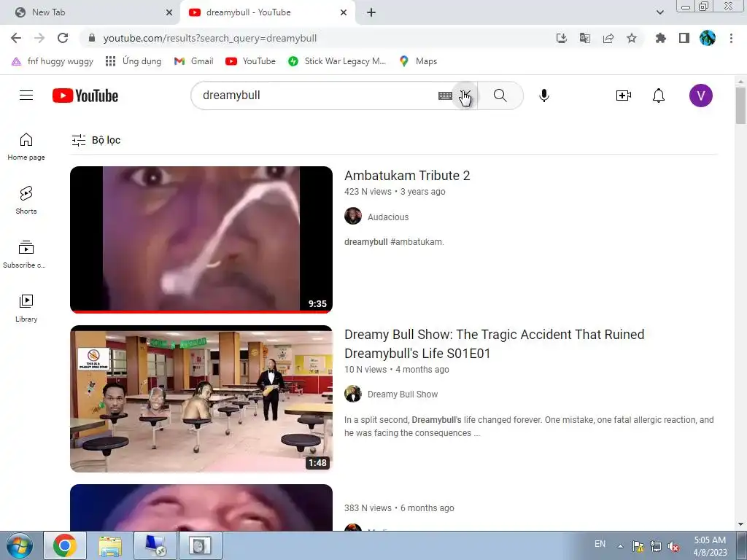
Task: Open the on-screen keyboard icon in search box
Action: click(445, 96)
